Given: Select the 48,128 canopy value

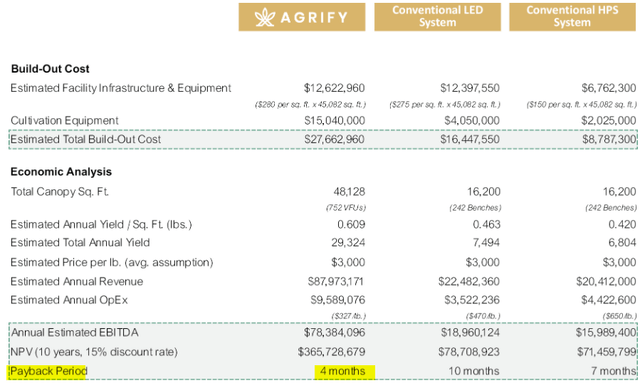Looking at the screenshot, I should point(349,192).
